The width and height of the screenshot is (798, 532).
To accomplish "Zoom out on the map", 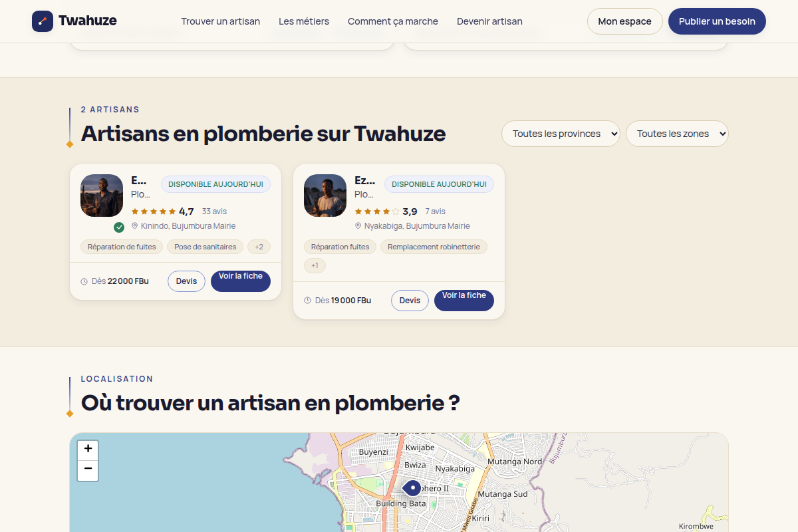I will tap(88, 471).
